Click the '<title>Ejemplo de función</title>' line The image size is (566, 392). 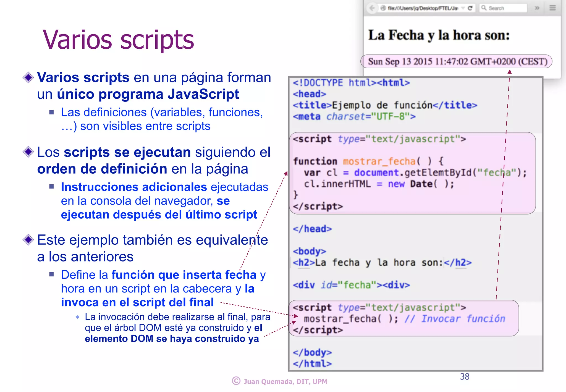point(385,105)
